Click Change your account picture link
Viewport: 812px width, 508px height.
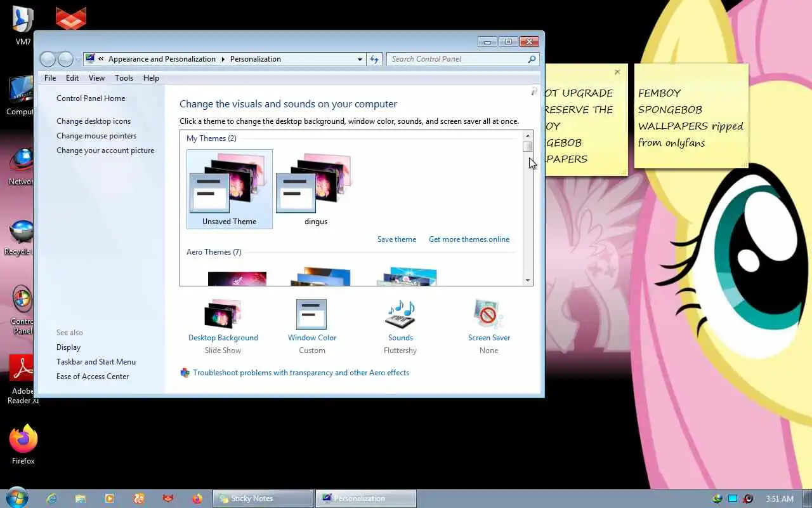[105, 150]
